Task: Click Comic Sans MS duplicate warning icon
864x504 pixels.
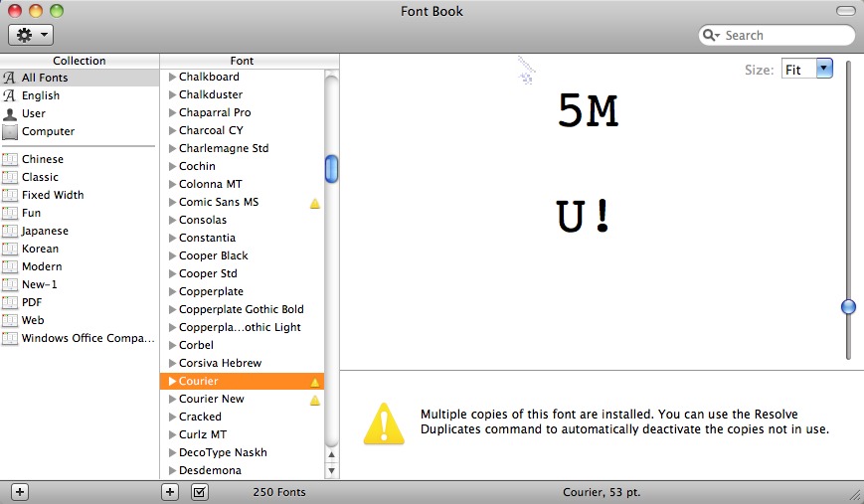Action: (x=314, y=203)
